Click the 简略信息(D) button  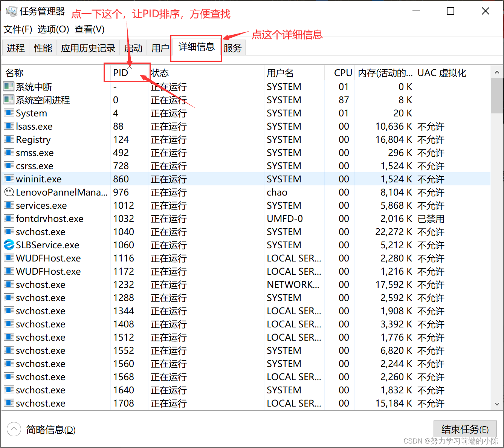click(x=50, y=430)
